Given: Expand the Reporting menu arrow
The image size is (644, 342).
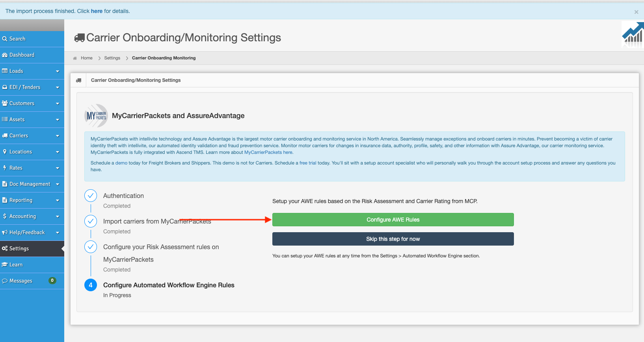Looking at the screenshot, I should click(58, 200).
